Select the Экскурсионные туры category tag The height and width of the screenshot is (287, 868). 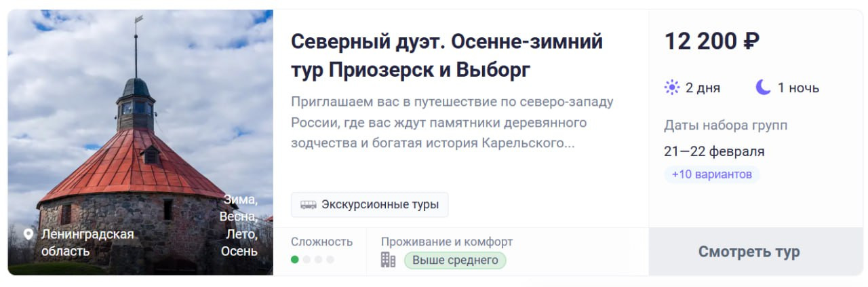point(370,204)
